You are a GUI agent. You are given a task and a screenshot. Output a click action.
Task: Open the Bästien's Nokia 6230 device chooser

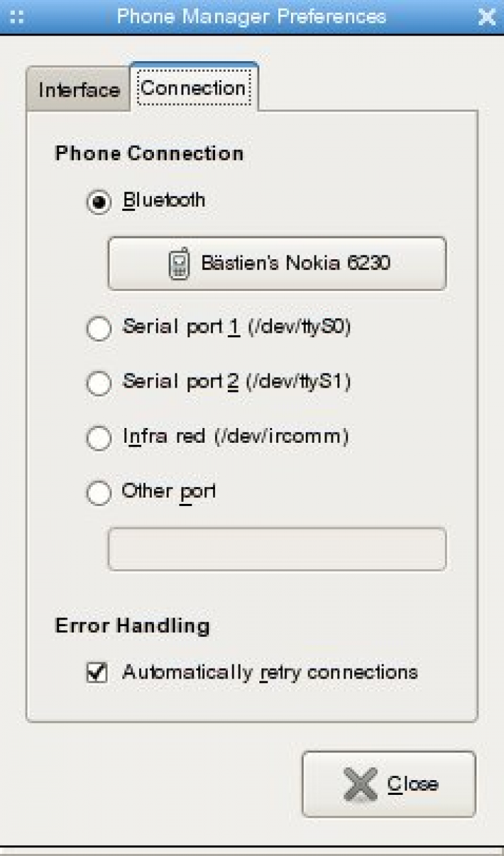click(x=277, y=263)
